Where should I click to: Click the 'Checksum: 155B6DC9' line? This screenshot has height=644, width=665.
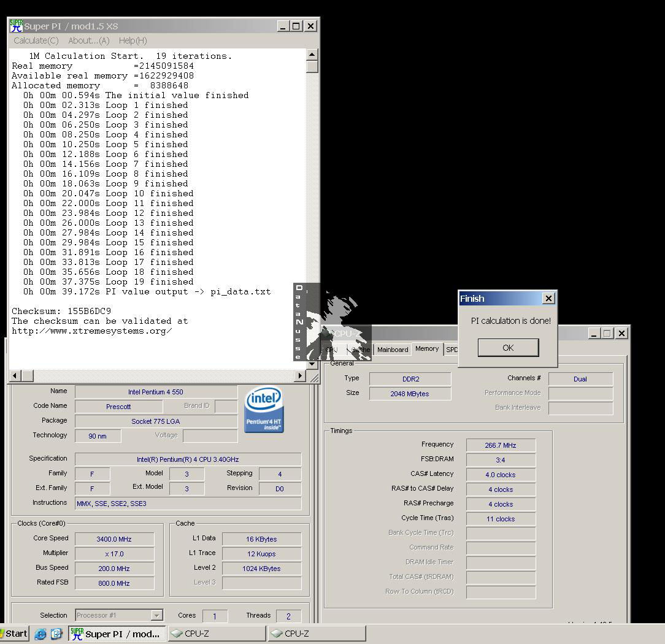[61, 311]
